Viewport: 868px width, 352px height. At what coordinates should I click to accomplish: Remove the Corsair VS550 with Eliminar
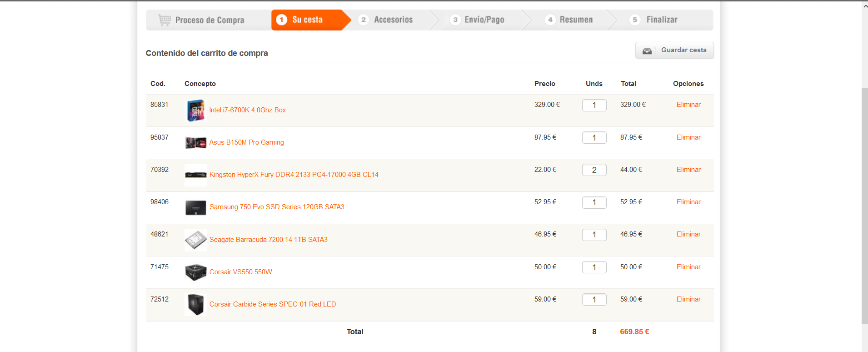pos(688,267)
